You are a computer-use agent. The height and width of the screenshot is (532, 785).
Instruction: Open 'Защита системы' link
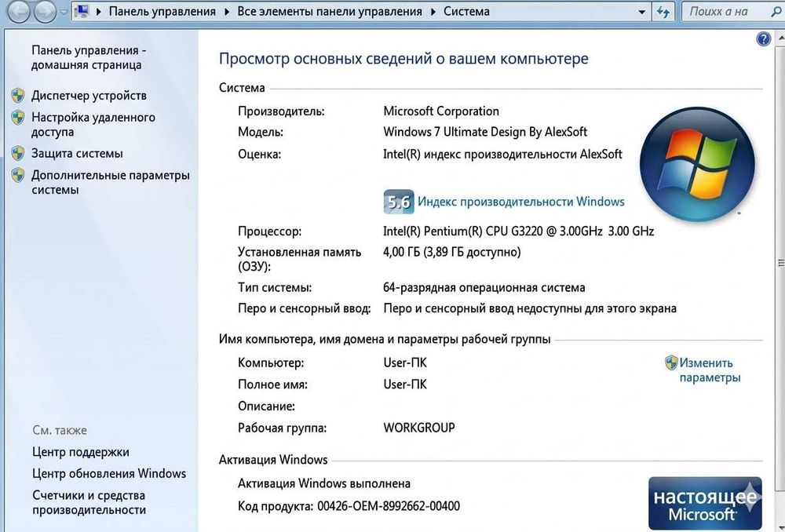tap(77, 153)
